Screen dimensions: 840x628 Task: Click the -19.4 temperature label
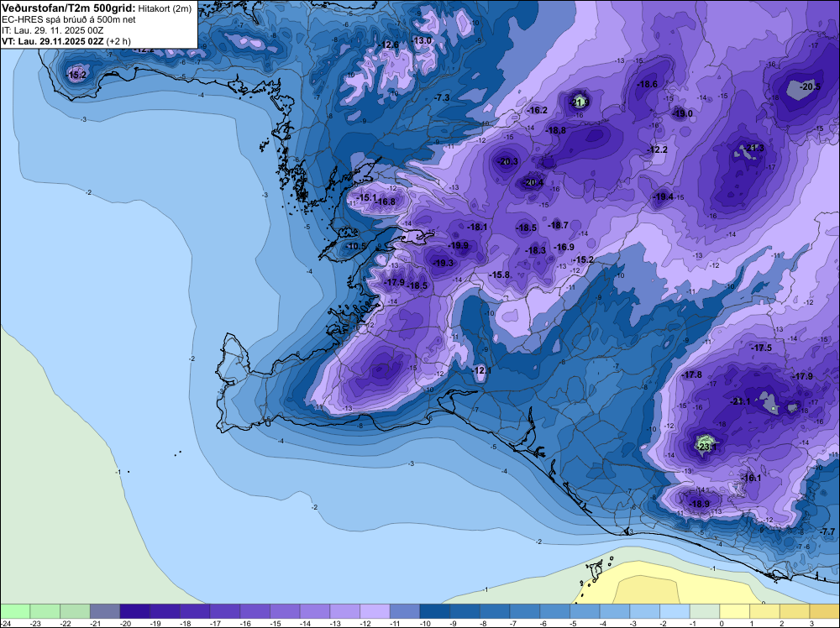664,197
